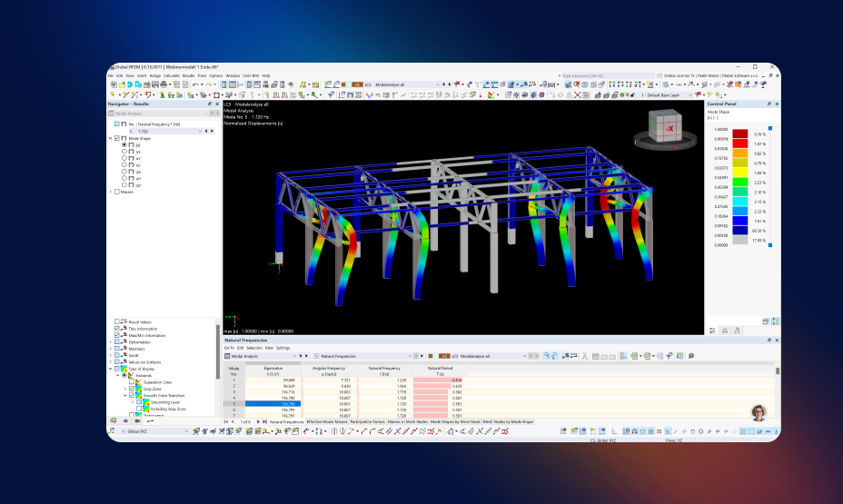This screenshot has height=504, width=843.
Task: Click the Undo arrow icon
Action: (195, 84)
